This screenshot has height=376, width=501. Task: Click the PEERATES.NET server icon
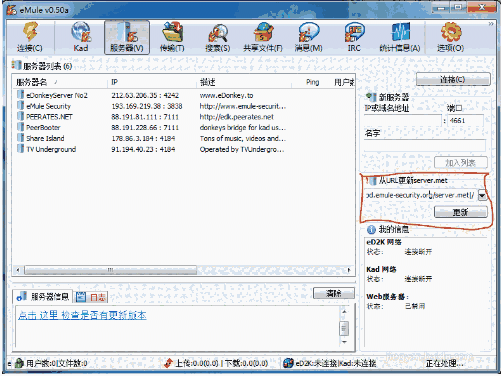[21, 117]
